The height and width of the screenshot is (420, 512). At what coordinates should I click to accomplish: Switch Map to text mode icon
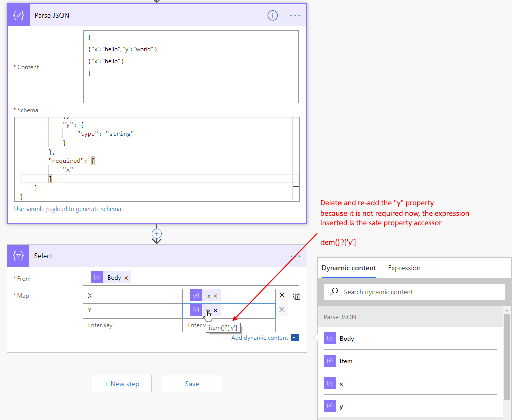pyautogui.click(x=297, y=296)
